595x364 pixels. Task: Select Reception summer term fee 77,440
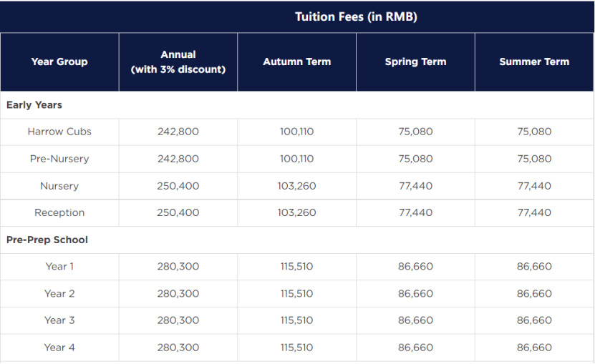click(534, 212)
